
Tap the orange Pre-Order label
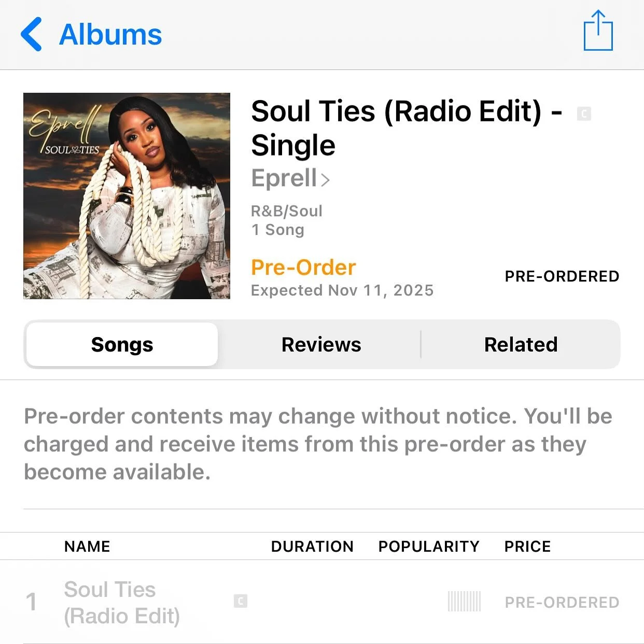(x=303, y=268)
